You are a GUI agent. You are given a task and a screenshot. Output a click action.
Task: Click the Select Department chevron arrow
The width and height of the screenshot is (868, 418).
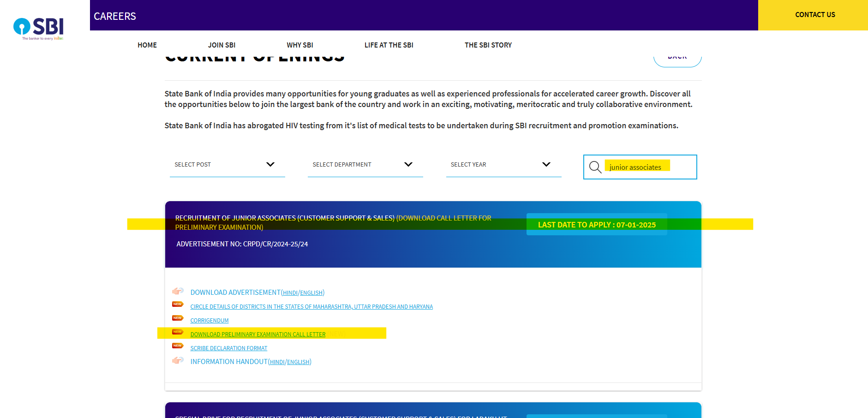(x=408, y=164)
